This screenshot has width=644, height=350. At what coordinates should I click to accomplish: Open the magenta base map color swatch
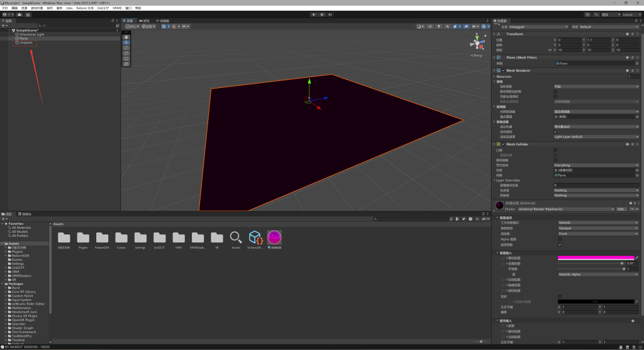[x=596, y=258]
